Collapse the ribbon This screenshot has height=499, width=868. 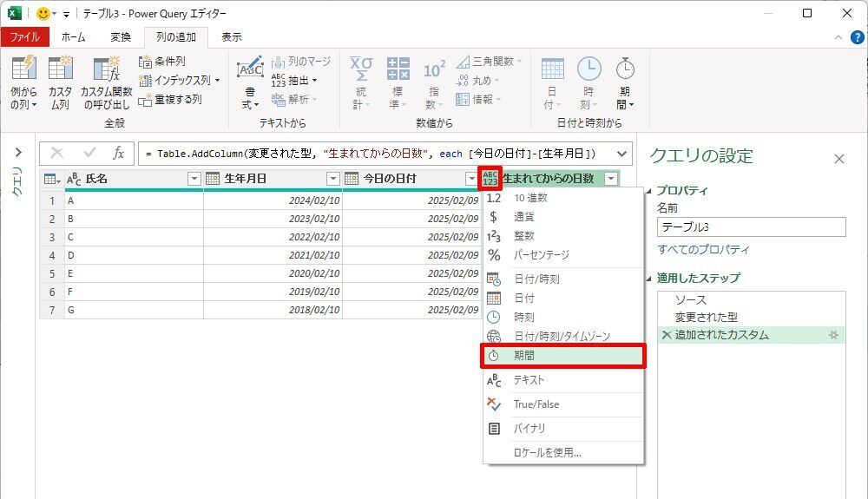838,37
